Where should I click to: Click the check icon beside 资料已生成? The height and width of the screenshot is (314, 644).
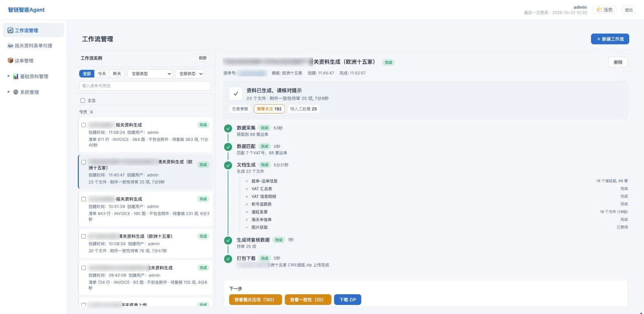pos(236,94)
